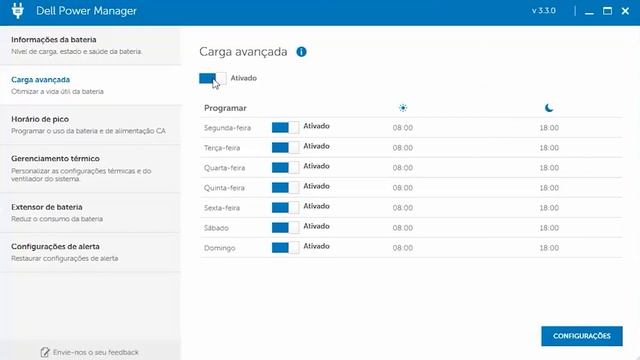
Task: Click the Terça-feira 08:00 start time
Action: click(x=403, y=148)
